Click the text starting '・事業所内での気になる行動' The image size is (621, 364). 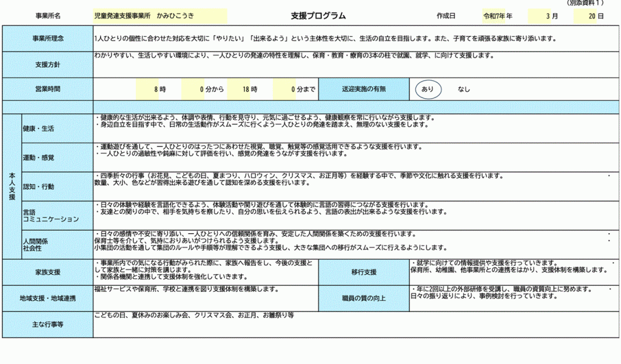204,270
